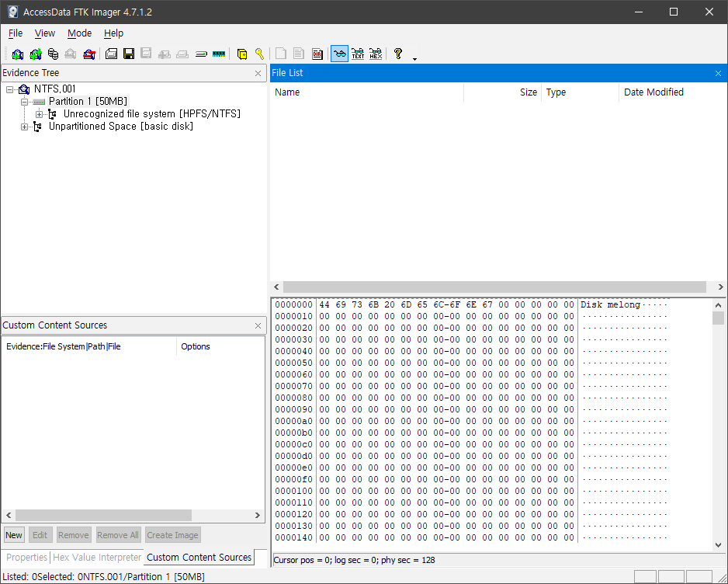728x584 pixels.
Task: Switch to the Custom Content Sources tab
Action: [199, 557]
